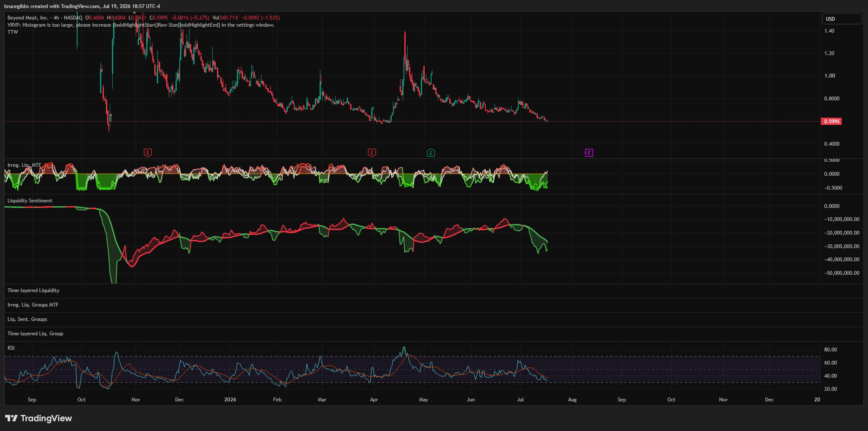Click the Jun label on time axis
The width and height of the screenshot is (868, 431).
point(471,400)
